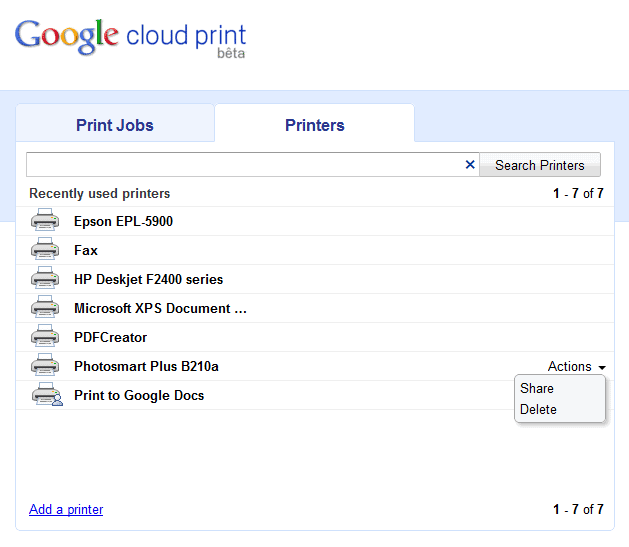Switch to the Print Jobs tab
The width and height of the screenshot is (629, 547).
(115, 125)
